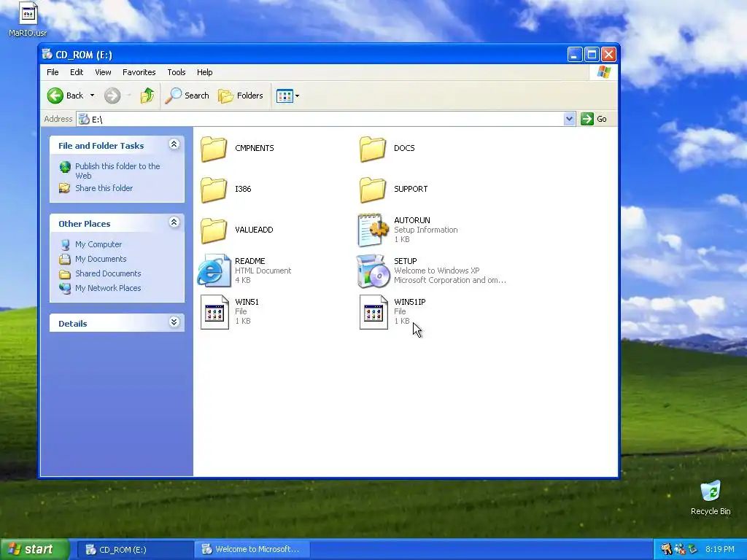Collapse the File and Folder Tasks panel
This screenshot has width=747, height=560.
[x=174, y=144]
